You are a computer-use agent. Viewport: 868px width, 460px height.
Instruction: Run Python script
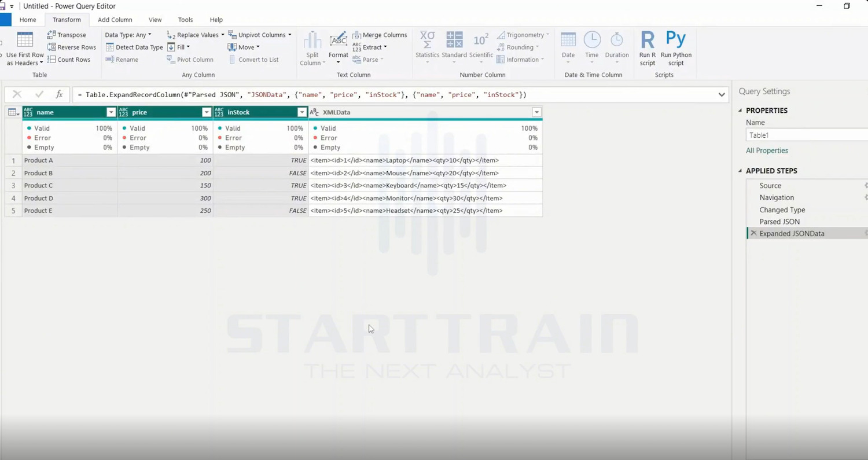point(676,49)
